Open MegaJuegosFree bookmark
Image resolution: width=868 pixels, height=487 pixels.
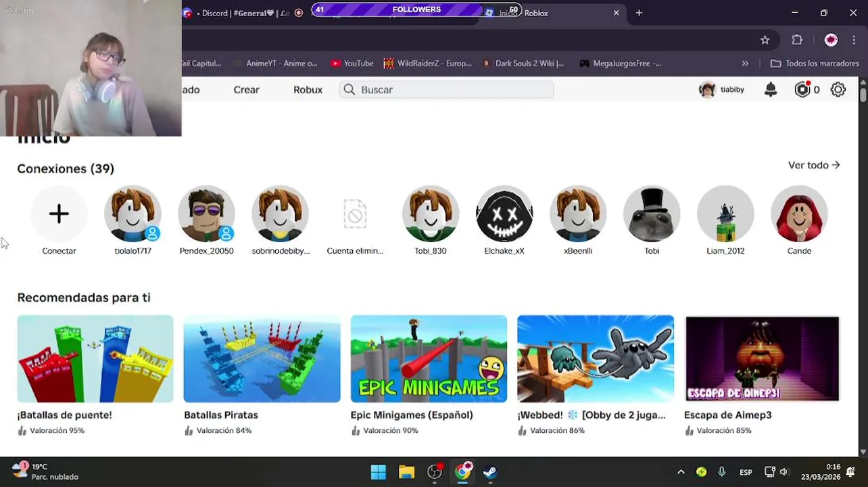click(x=620, y=64)
